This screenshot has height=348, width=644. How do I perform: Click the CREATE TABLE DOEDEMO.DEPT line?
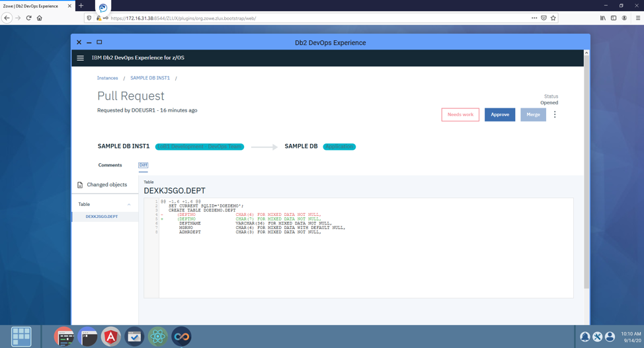[x=202, y=210]
